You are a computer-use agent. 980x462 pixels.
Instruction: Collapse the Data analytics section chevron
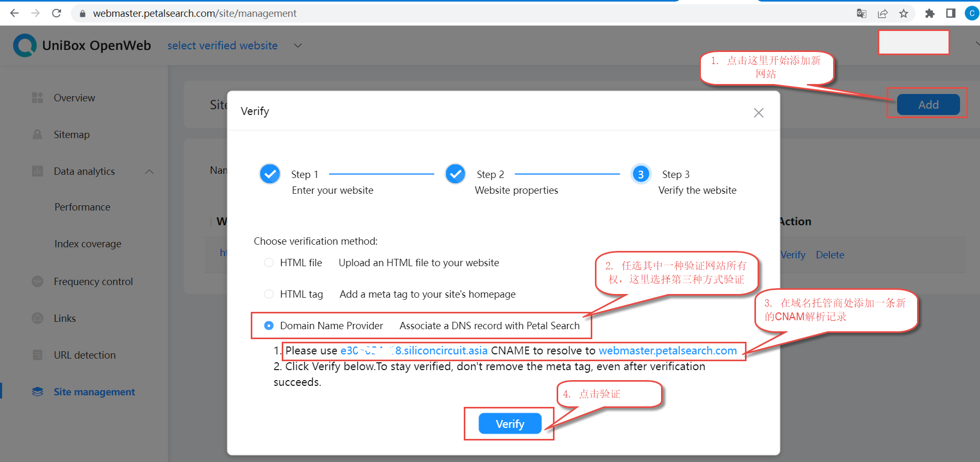[150, 172]
